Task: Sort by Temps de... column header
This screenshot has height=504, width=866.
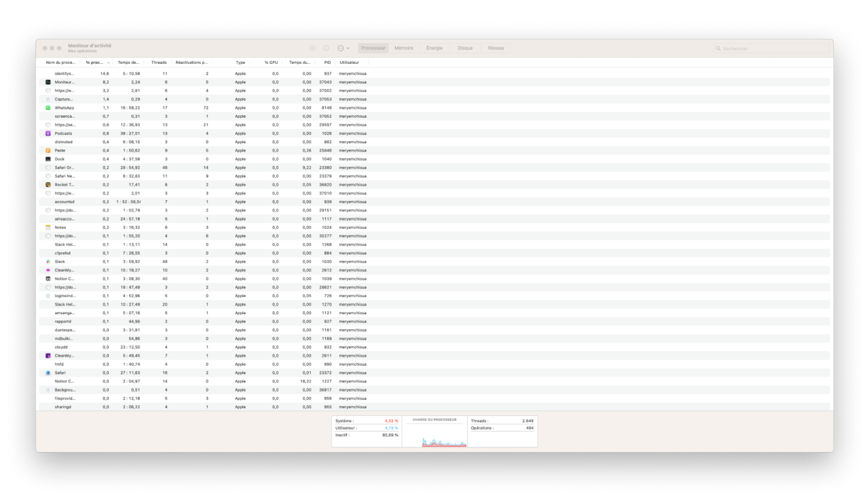Action: (x=128, y=63)
